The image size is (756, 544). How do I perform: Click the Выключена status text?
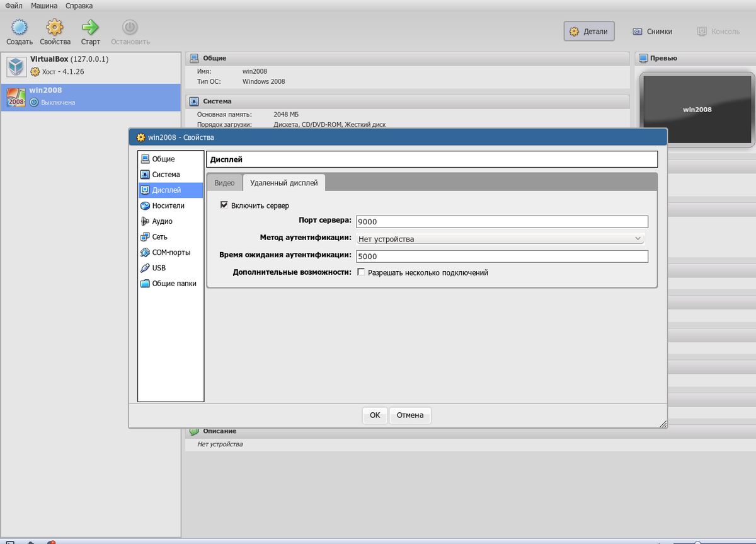(58, 102)
